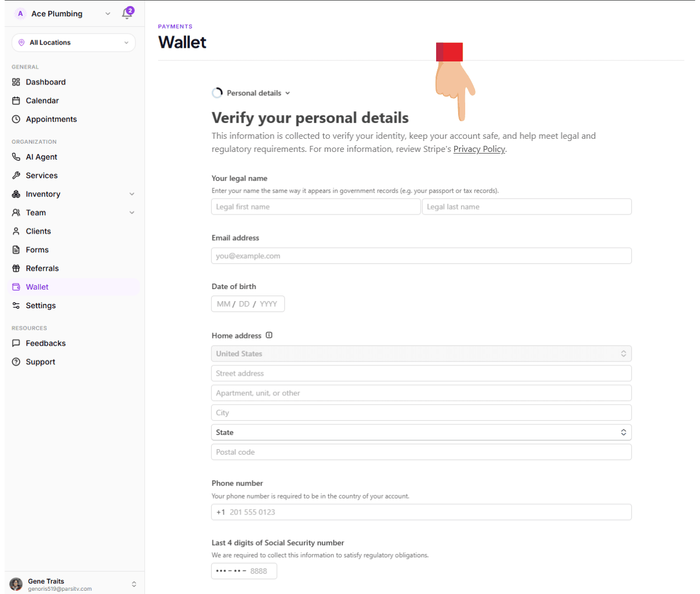Viewport: 700px width, 594px height.
Task: Click the Services wrench icon
Action: click(x=16, y=175)
